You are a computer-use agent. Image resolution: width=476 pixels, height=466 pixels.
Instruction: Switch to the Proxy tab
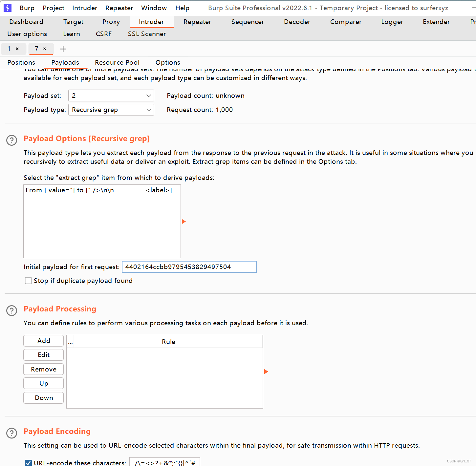[x=111, y=22]
